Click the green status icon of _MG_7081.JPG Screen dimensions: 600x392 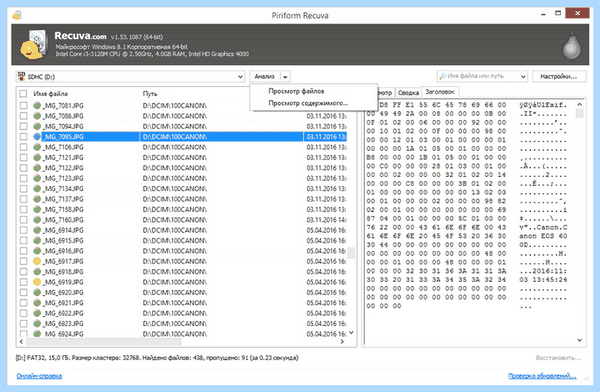click(x=37, y=105)
